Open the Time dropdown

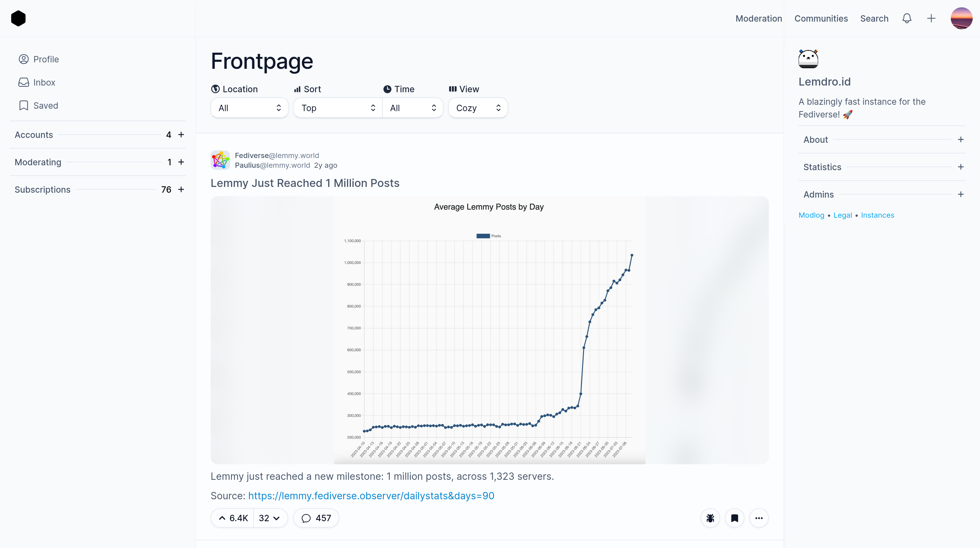point(413,108)
